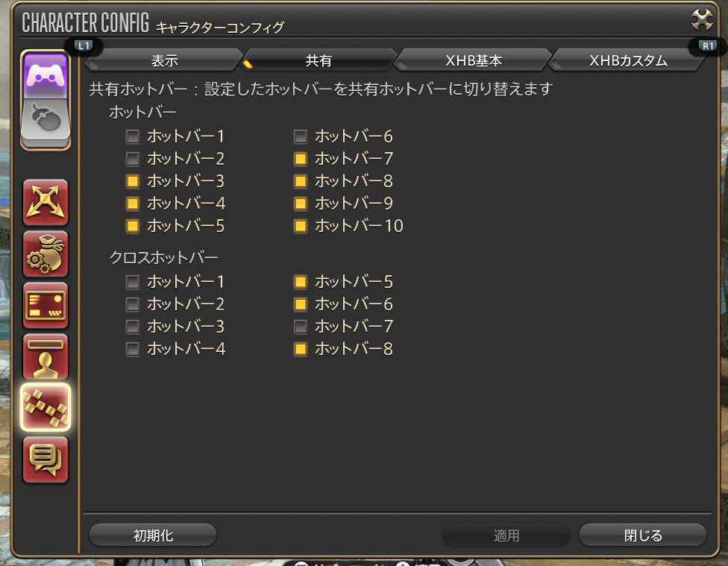The height and width of the screenshot is (566, 728).
Task: Uncheck ホットバー3 in the ホットバー section
Action: tap(133, 181)
